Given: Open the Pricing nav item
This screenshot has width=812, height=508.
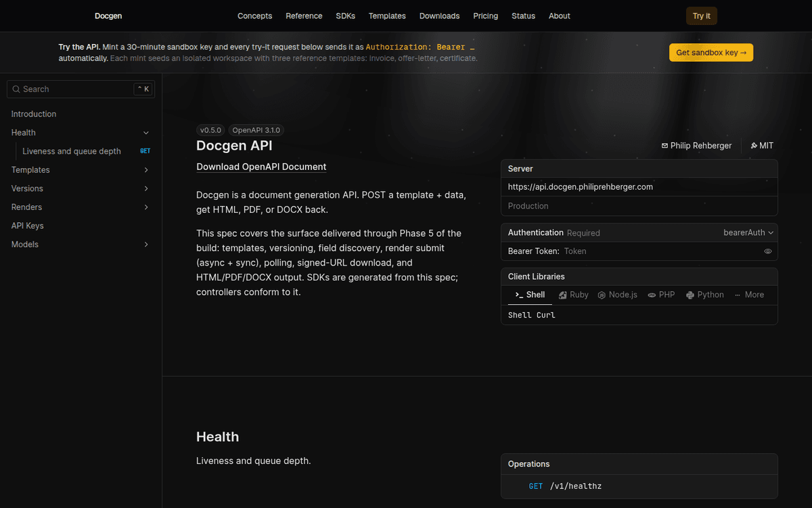Looking at the screenshot, I should pyautogui.click(x=486, y=16).
